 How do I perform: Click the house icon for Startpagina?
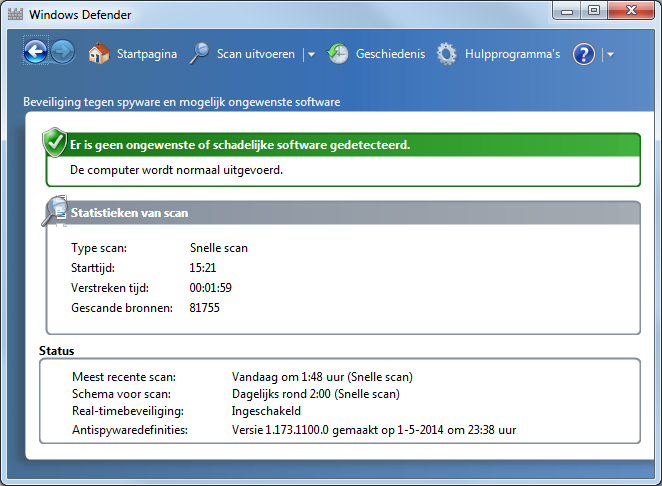click(x=99, y=54)
